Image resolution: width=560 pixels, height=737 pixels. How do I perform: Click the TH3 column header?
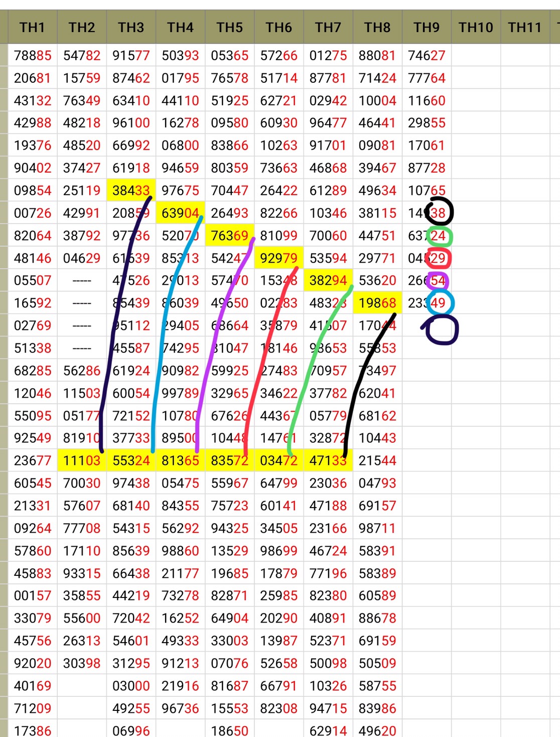coord(131,27)
